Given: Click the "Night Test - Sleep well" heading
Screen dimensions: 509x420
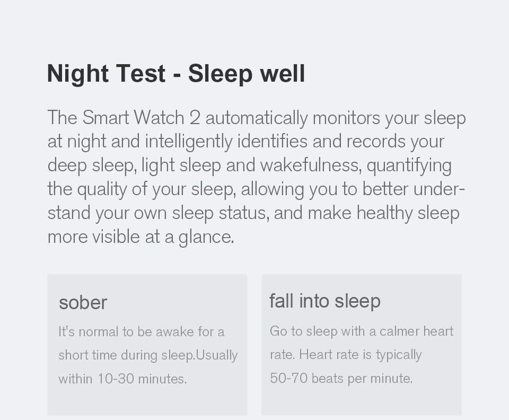Looking at the screenshot, I should pos(176,74).
